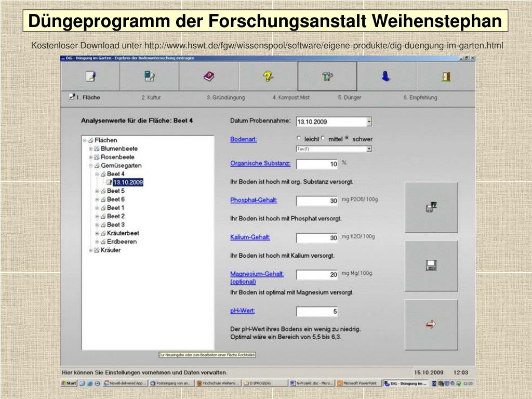This screenshot has height=399, width=532.
Task: Click the Organische Substanz input field
Action: pos(317,164)
